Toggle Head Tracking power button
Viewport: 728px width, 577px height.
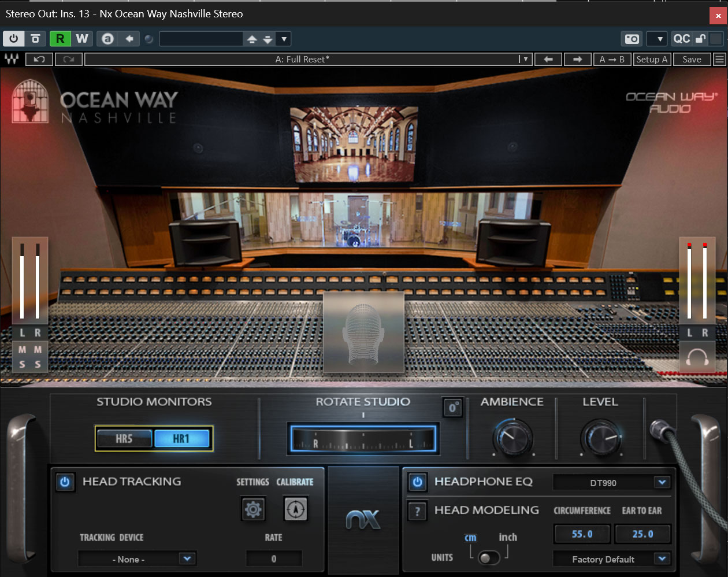point(65,482)
